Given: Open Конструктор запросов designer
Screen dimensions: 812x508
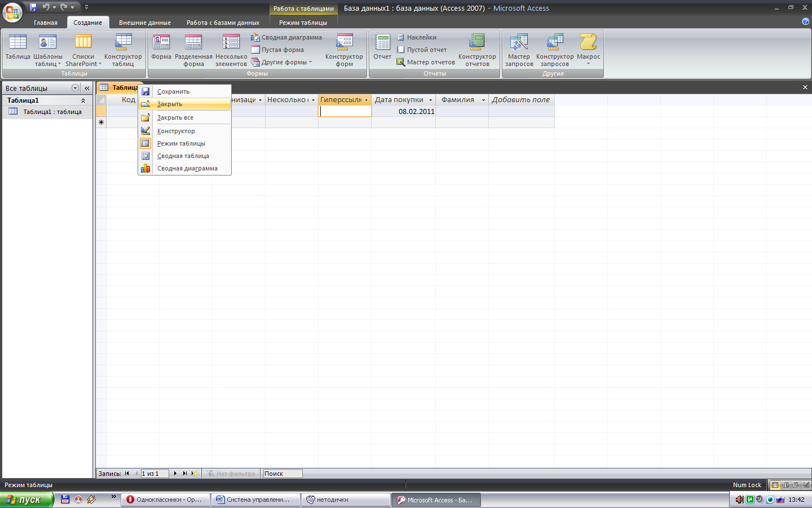Looking at the screenshot, I should 555,50.
